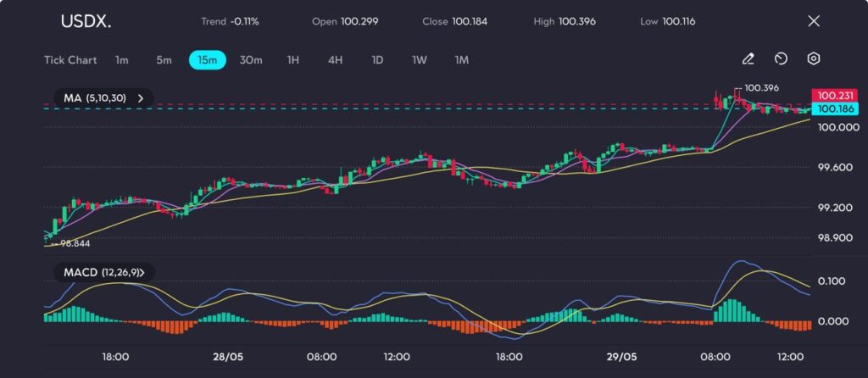This screenshot has width=868, height=378.
Task: Choose the 4H timeframe
Action: tap(335, 60)
